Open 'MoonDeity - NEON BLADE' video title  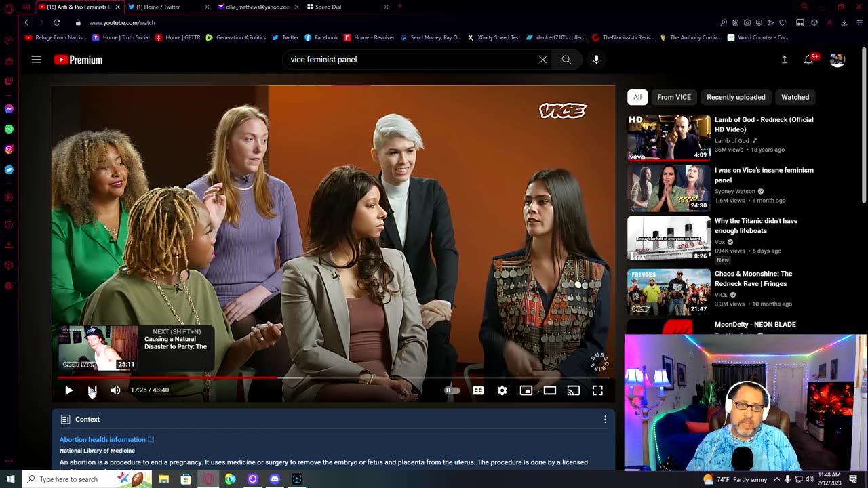click(x=755, y=325)
